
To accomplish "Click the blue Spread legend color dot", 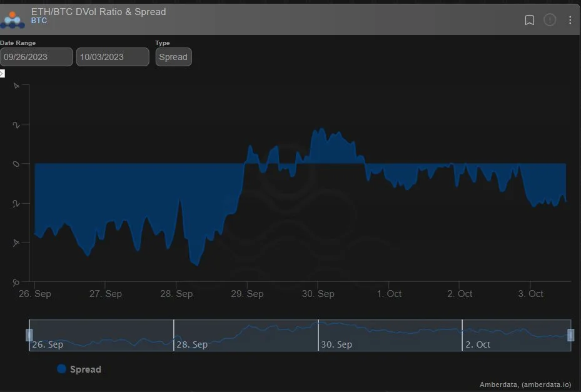I will coord(61,369).
